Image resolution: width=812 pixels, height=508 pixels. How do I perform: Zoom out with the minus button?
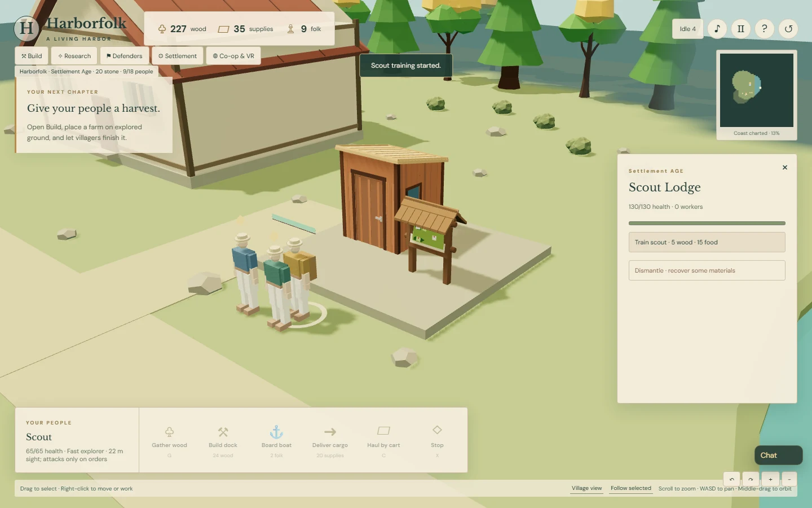pos(789,479)
